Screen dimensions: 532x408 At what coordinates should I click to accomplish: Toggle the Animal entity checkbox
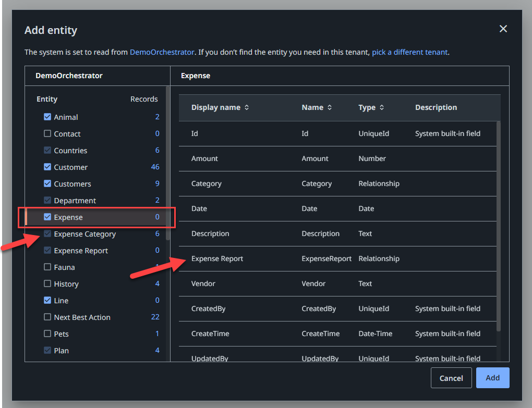[x=47, y=117]
